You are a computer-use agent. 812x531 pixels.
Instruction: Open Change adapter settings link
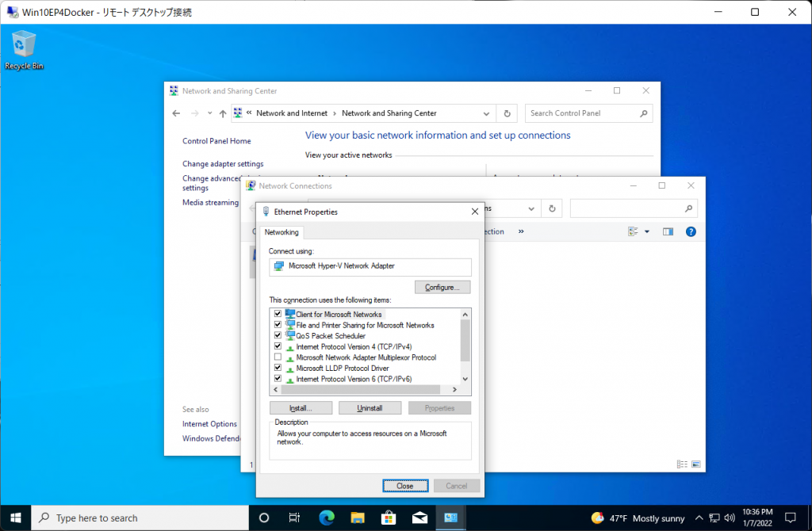(223, 164)
